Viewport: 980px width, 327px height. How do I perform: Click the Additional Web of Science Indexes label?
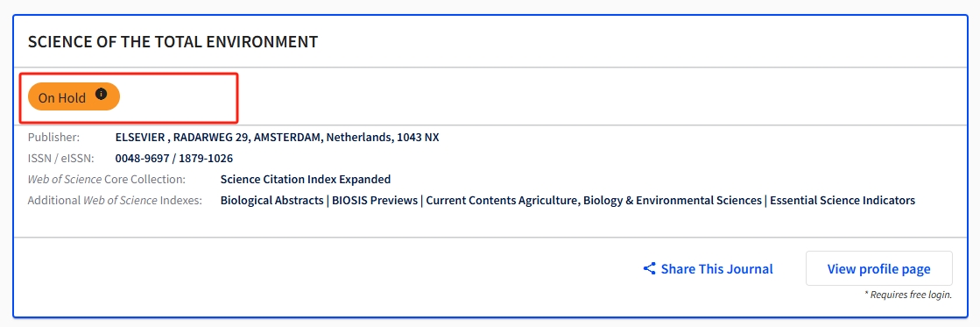click(115, 201)
